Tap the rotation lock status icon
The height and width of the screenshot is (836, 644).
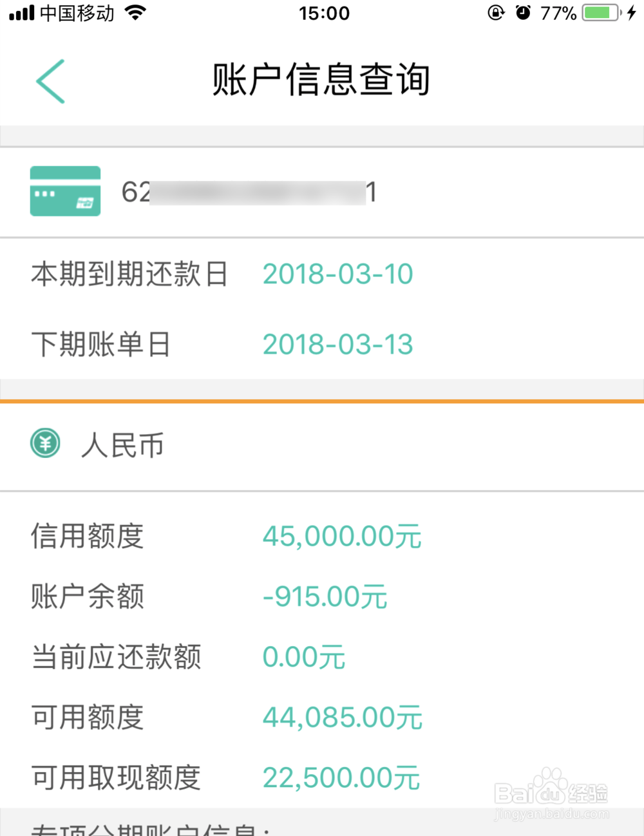click(495, 12)
